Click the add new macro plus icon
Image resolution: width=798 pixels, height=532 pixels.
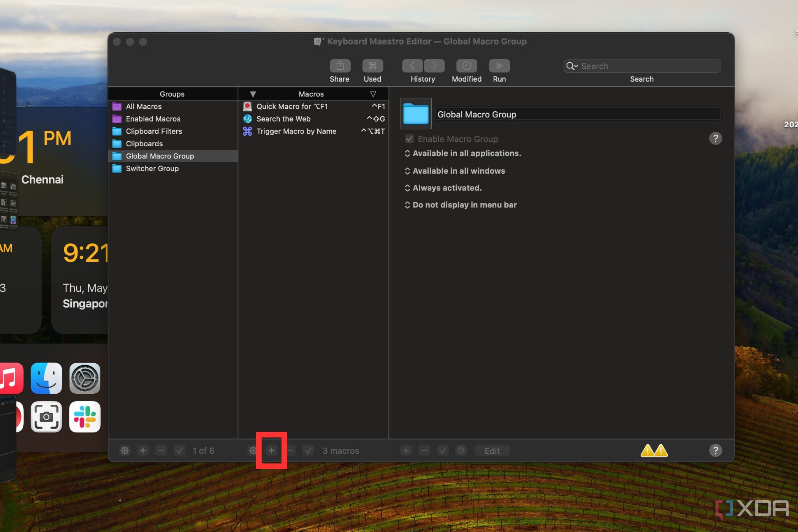point(271,451)
